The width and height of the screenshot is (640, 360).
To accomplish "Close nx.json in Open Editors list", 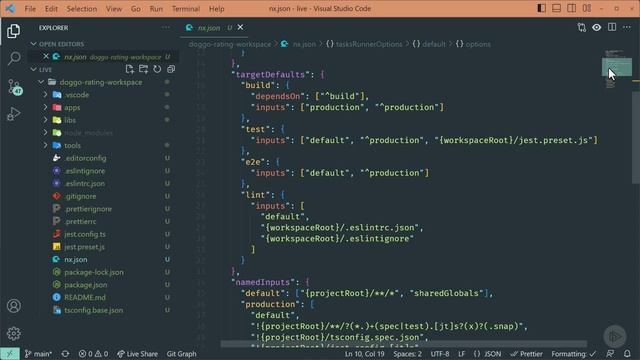I will point(46,56).
